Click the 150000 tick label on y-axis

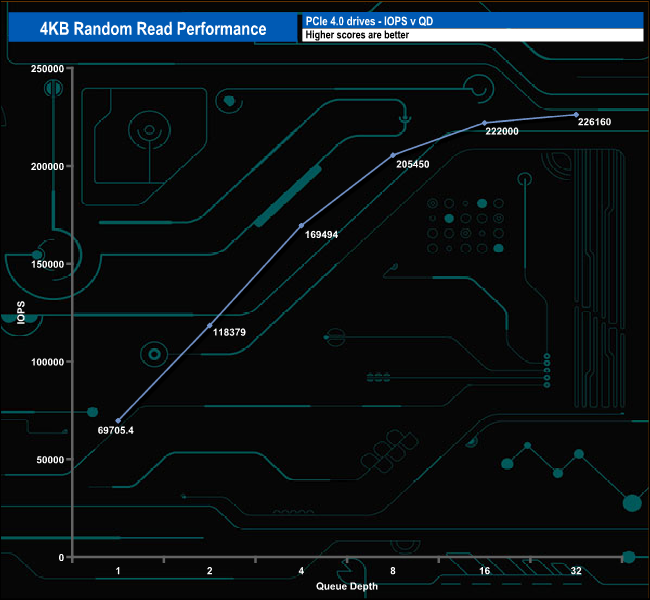tap(47, 264)
